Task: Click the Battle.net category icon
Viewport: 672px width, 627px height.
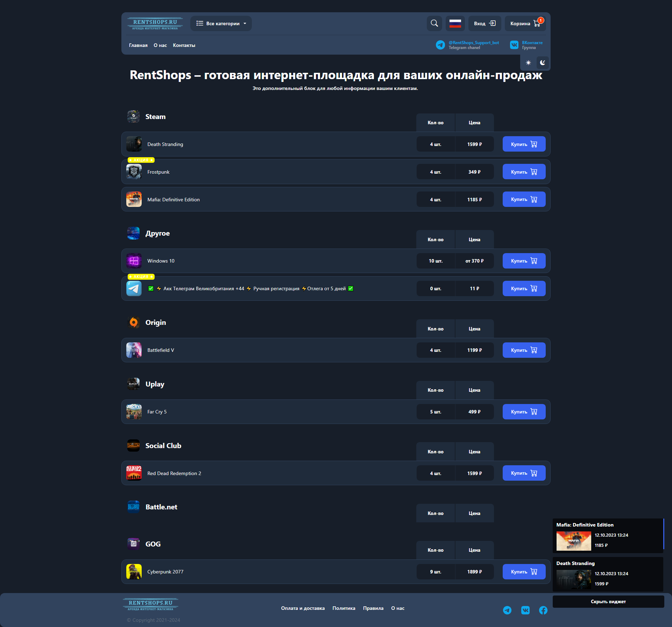Action: click(x=134, y=507)
